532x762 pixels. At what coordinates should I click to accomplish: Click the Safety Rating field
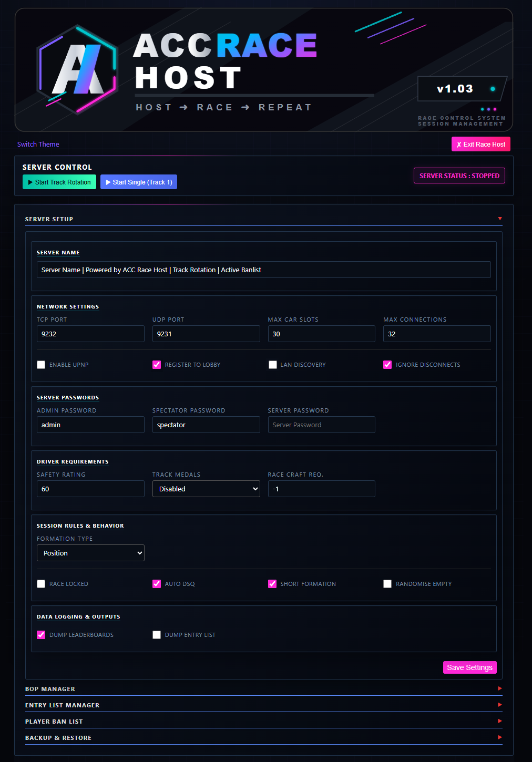pyautogui.click(x=90, y=489)
